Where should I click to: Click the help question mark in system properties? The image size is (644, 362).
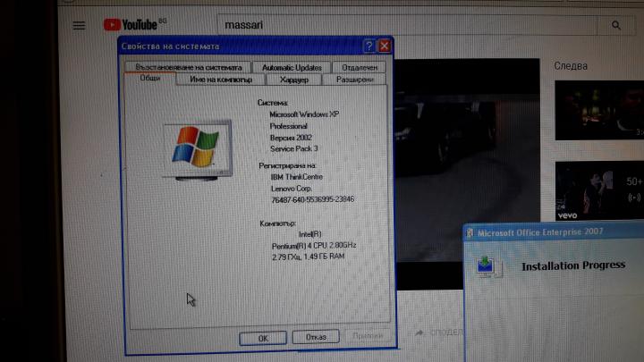coord(369,46)
